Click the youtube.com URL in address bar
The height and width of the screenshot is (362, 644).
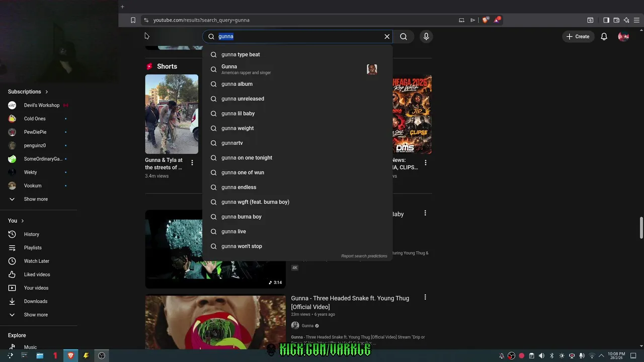click(201, 20)
